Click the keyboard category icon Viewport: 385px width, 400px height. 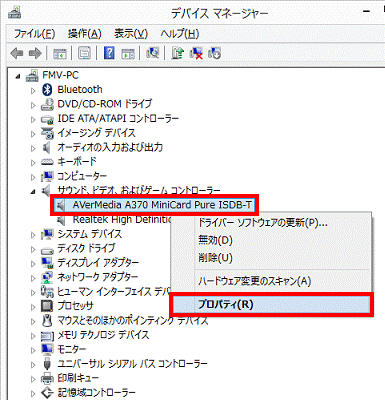(x=47, y=162)
